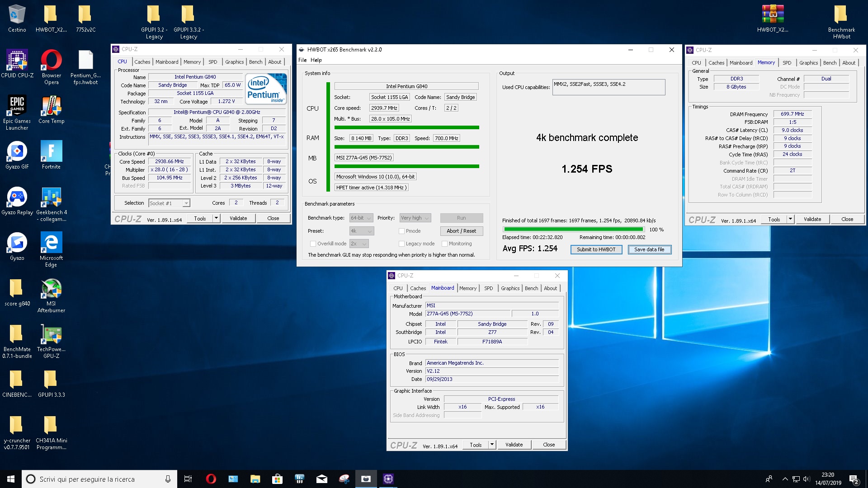The height and width of the screenshot is (488, 868).
Task: Show hidden system tray icons chevron
Action: coord(785,479)
